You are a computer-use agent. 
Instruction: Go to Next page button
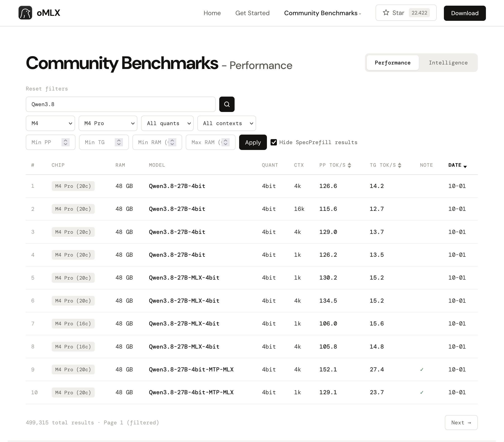click(x=461, y=423)
